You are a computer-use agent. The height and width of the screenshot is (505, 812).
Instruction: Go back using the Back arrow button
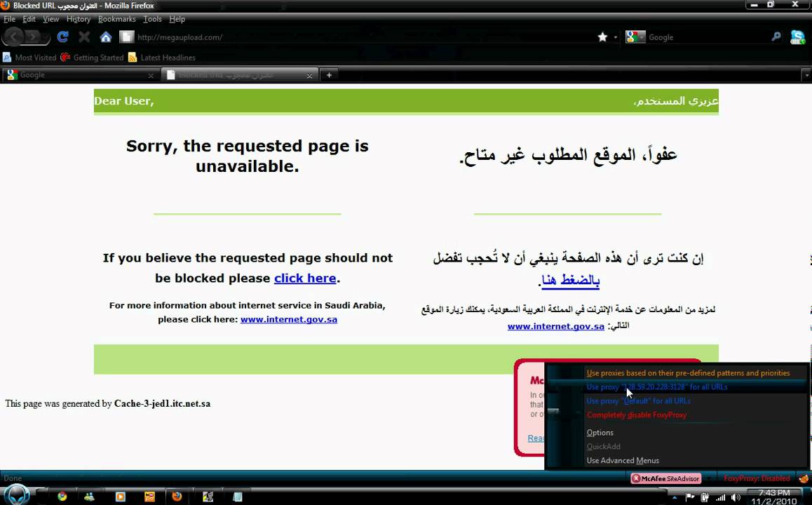click(x=13, y=36)
